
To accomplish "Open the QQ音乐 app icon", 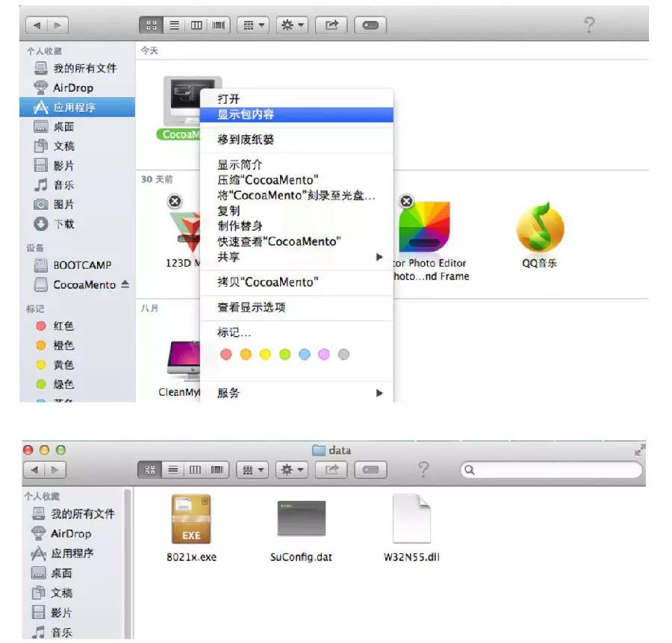I will (x=540, y=228).
